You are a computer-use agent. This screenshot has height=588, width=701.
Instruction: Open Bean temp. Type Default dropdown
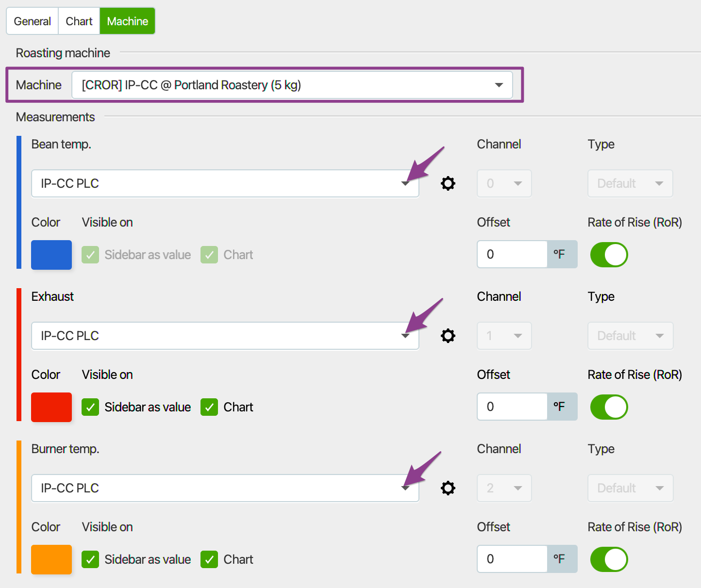(630, 183)
